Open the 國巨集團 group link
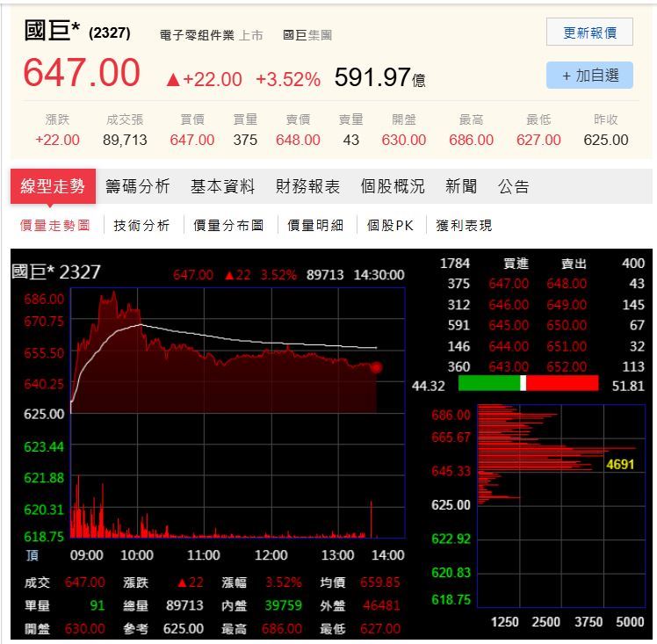This screenshot has height=644, width=657. 307,35
